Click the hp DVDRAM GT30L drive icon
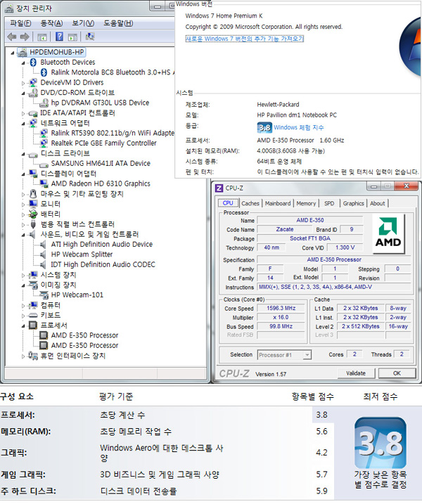 tap(44, 103)
